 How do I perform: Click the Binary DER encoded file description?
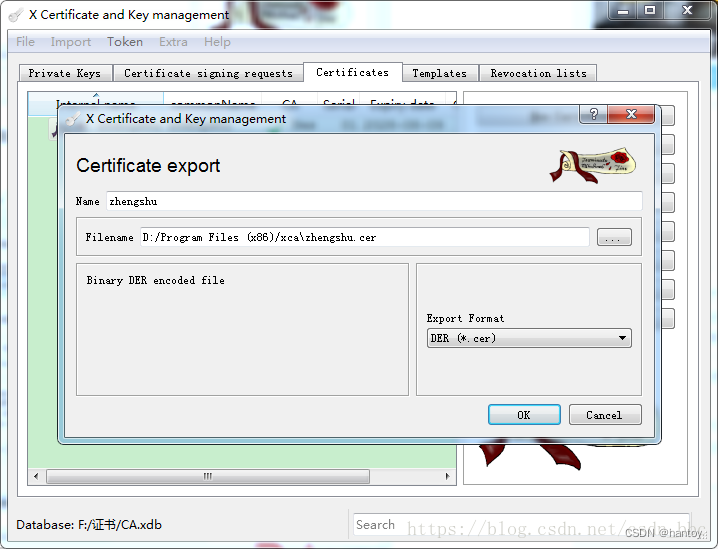click(156, 280)
